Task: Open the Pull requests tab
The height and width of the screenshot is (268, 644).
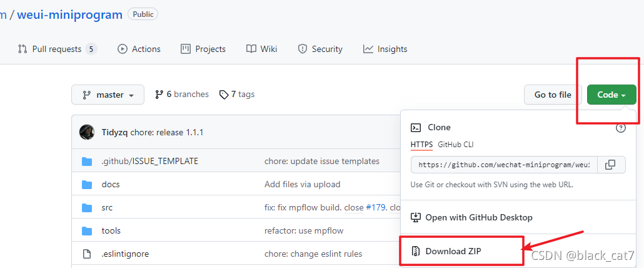Action: [x=57, y=49]
